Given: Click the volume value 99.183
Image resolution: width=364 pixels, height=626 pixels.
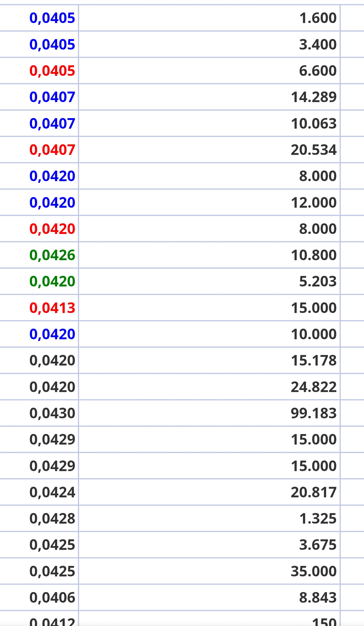Looking at the screenshot, I should pos(314,413).
